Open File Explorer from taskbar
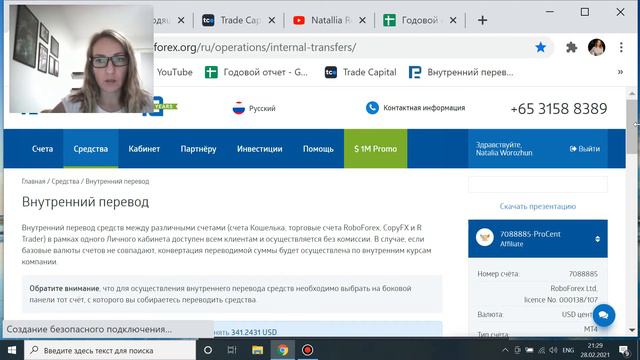The image size is (640, 360). click(x=257, y=350)
